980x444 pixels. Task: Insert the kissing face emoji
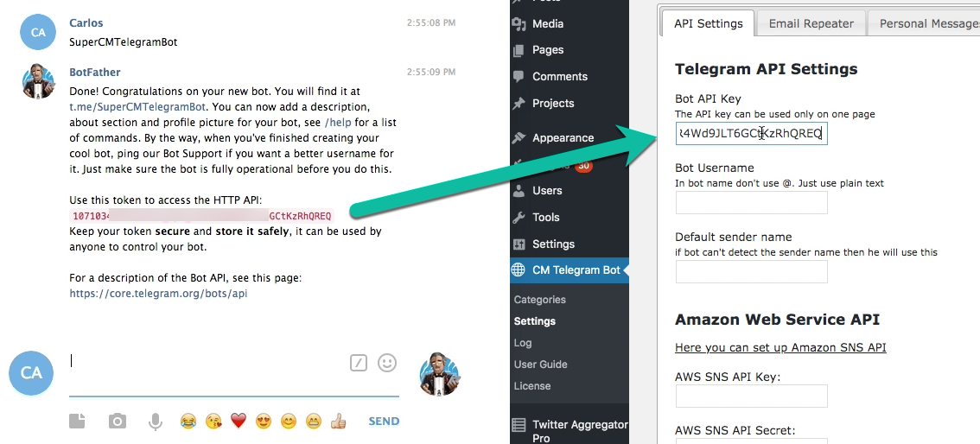[213, 422]
